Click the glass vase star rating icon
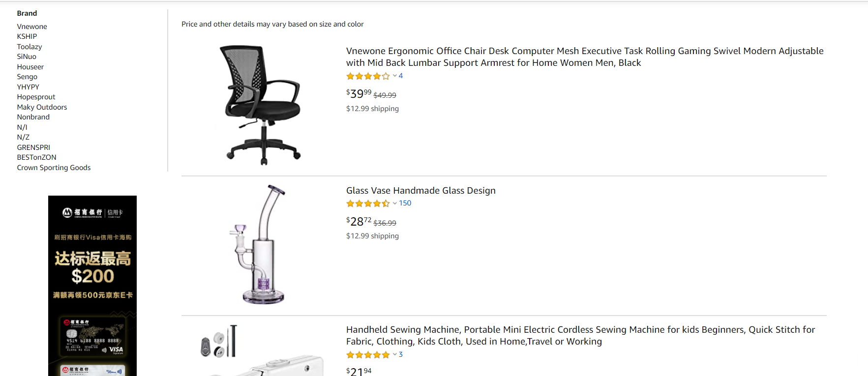The height and width of the screenshot is (376, 868). tap(368, 203)
